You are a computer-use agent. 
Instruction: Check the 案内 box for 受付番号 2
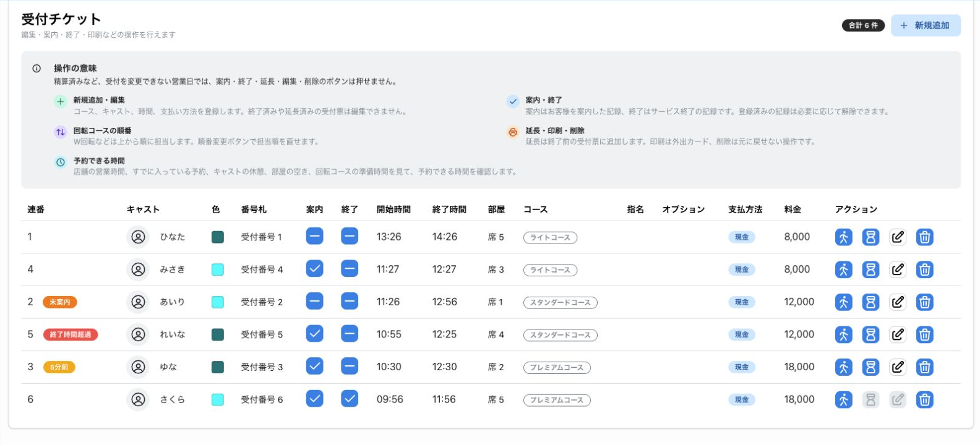(x=314, y=302)
